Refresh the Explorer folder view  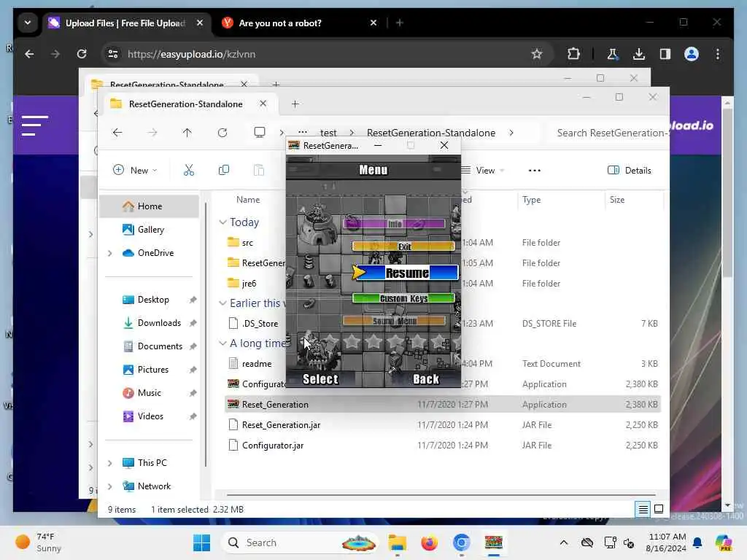(222, 133)
